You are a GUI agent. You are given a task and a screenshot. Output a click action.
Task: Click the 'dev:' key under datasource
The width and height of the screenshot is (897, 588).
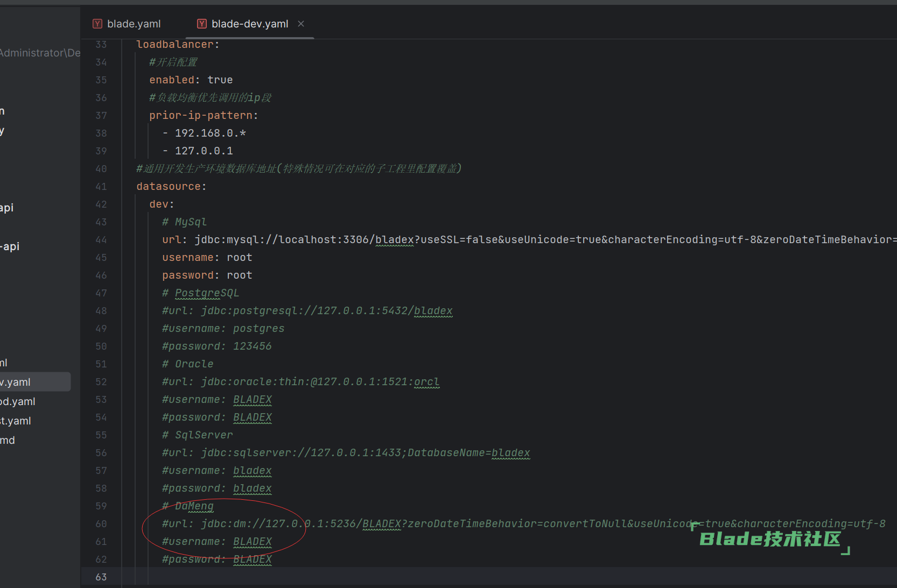(x=162, y=204)
